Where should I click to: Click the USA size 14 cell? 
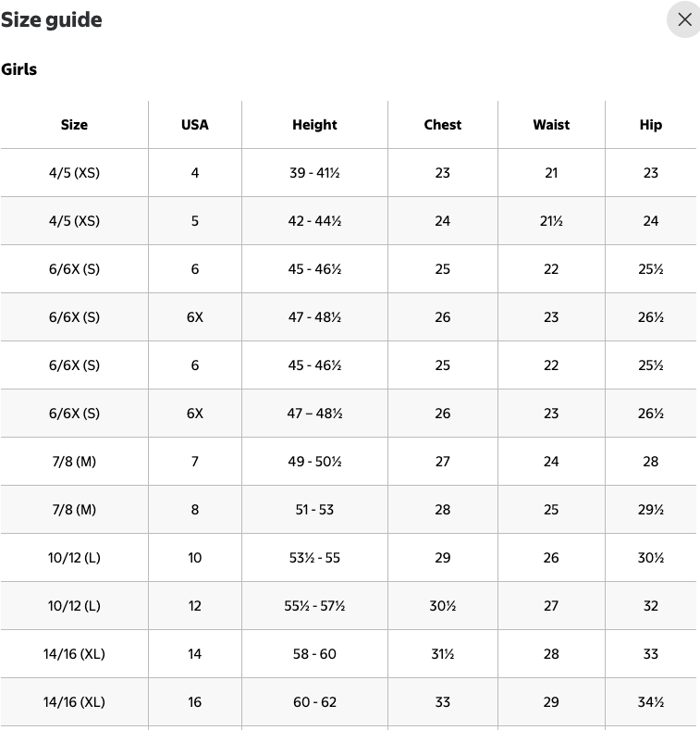(x=195, y=654)
